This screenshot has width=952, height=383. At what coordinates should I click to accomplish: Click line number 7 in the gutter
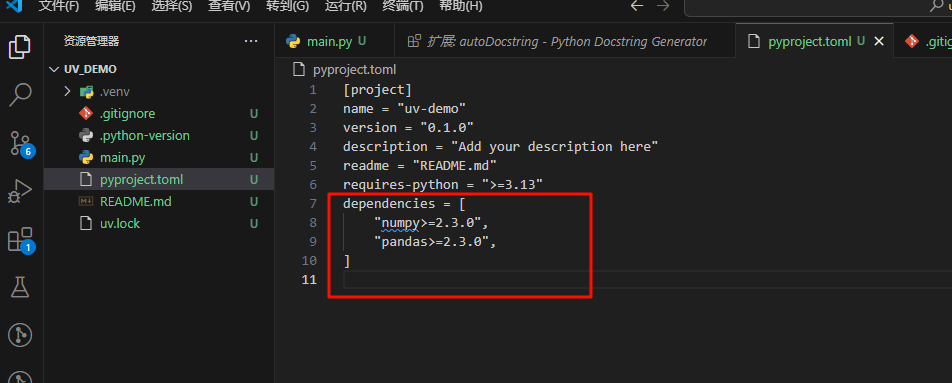[313, 203]
